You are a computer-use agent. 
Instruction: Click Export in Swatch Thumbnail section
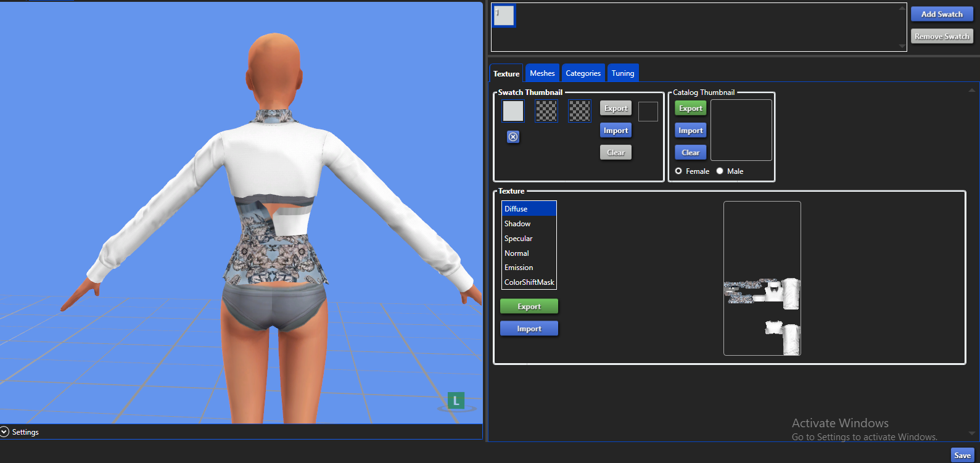[616, 109]
